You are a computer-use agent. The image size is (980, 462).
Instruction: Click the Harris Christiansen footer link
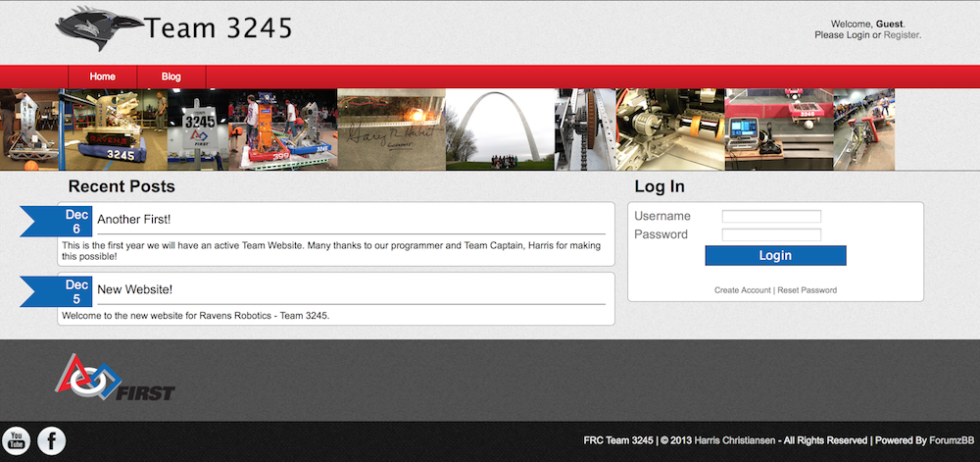[735, 441]
